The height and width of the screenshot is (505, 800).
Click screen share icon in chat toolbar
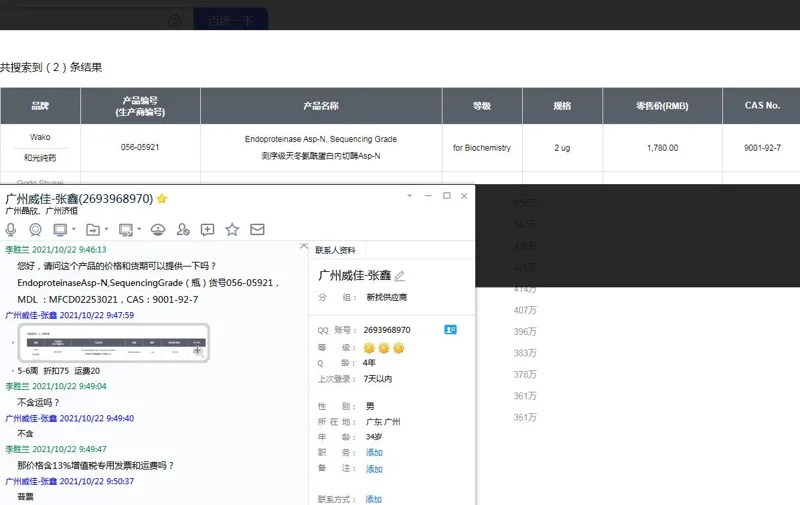tap(126, 230)
